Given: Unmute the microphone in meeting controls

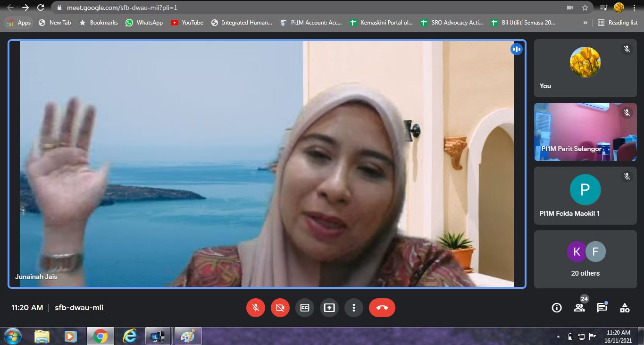Looking at the screenshot, I should coord(255,308).
